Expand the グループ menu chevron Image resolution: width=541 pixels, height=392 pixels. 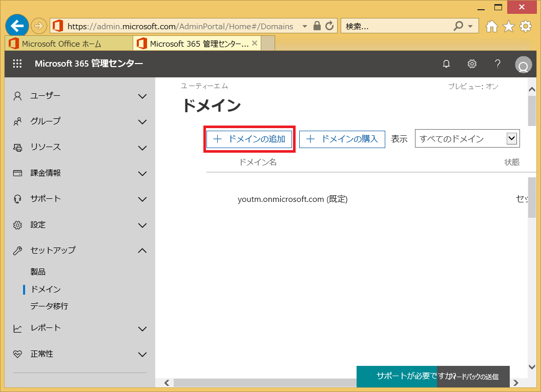(142, 122)
